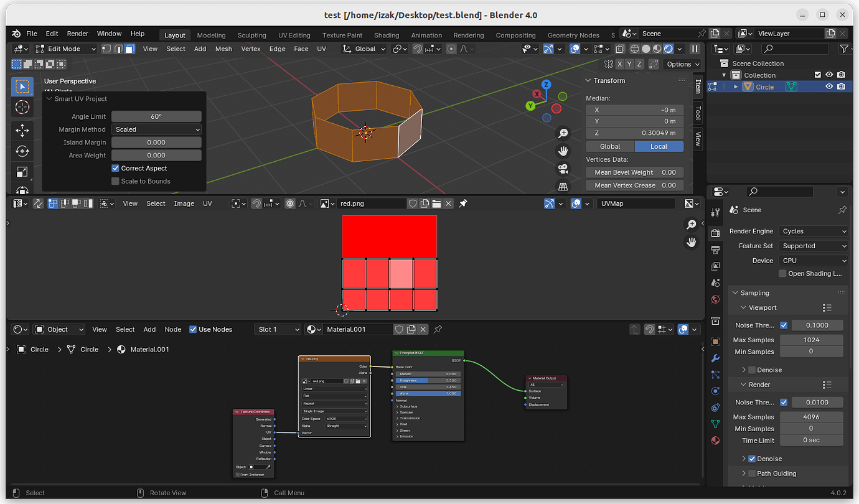Open the Mesh menu in viewport header
The width and height of the screenshot is (859, 504).
tap(223, 49)
